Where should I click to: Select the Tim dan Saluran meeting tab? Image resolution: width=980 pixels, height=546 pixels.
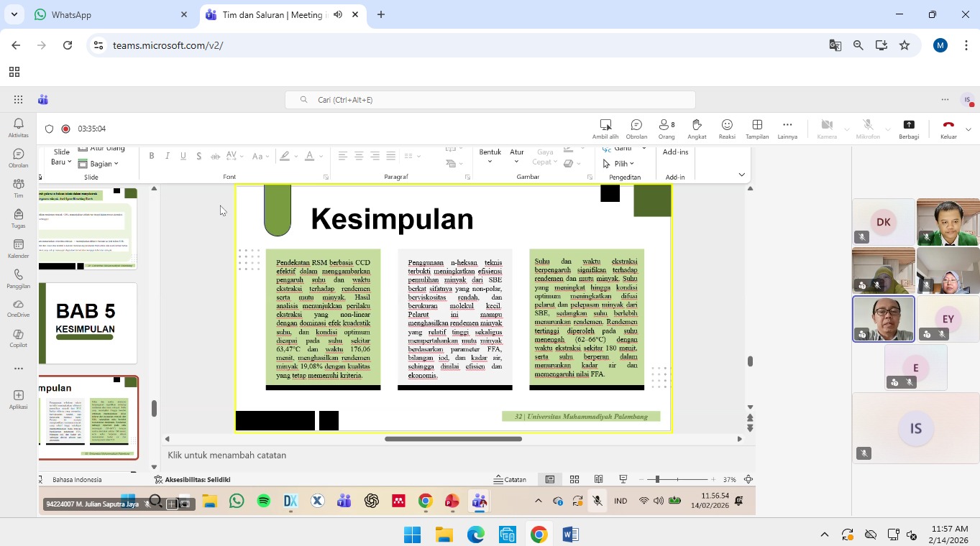[x=272, y=14]
